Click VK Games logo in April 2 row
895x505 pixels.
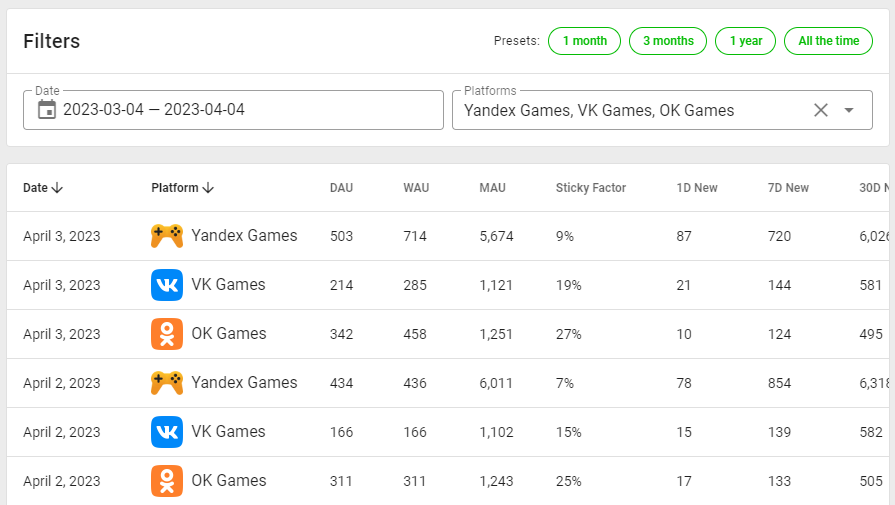(x=167, y=432)
